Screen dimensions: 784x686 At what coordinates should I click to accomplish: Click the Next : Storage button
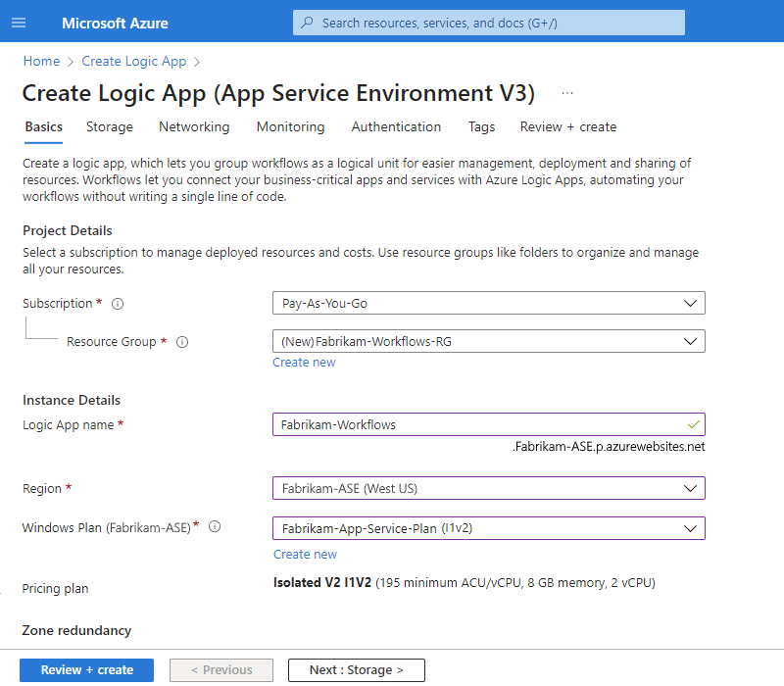pyautogui.click(x=357, y=670)
